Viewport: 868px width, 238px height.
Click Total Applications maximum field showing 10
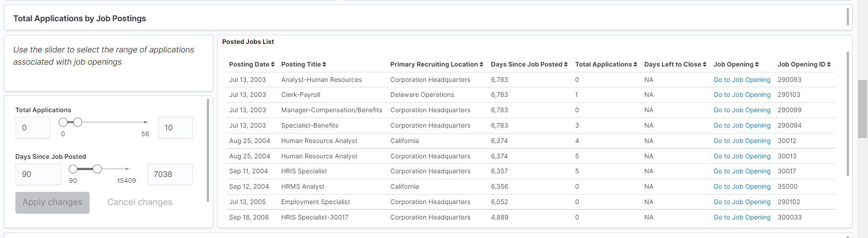pos(175,128)
